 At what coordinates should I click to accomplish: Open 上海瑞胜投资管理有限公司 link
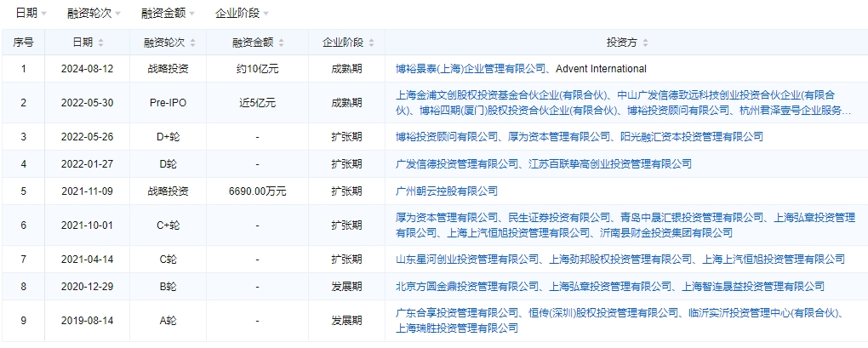(x=457, y=328)
